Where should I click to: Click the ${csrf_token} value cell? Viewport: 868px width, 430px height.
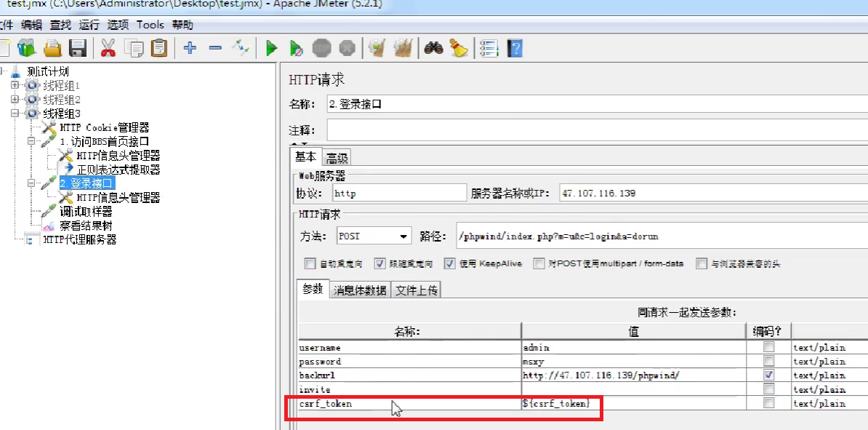[x=633, y=403]
